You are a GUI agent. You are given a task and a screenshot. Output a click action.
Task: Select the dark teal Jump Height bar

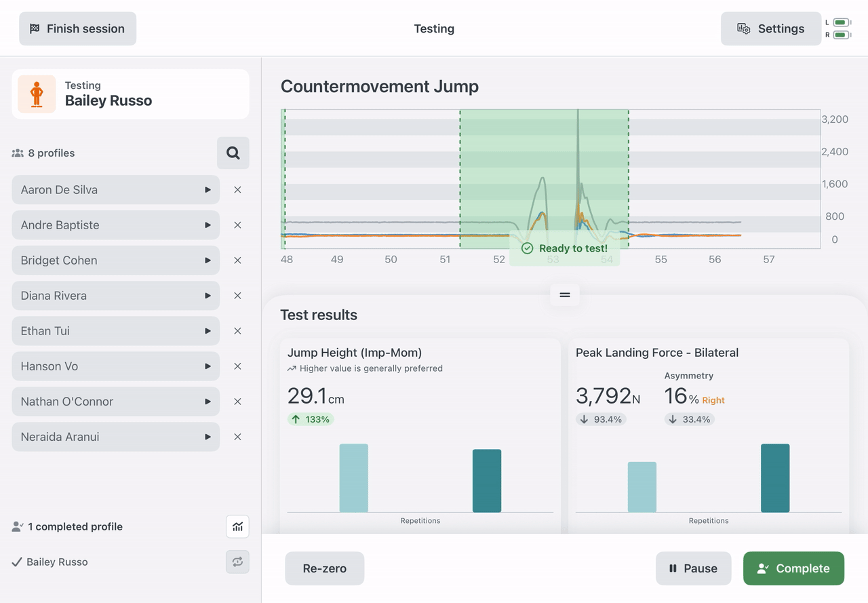487,481
